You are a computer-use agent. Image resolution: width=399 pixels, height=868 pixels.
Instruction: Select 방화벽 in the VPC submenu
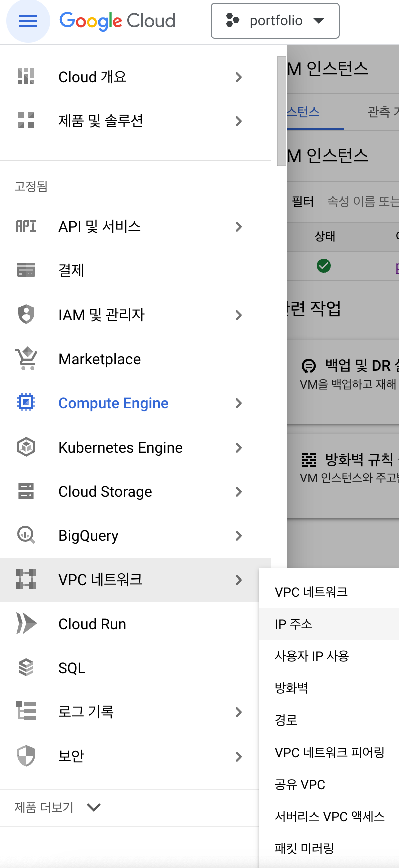coord(328,688)
